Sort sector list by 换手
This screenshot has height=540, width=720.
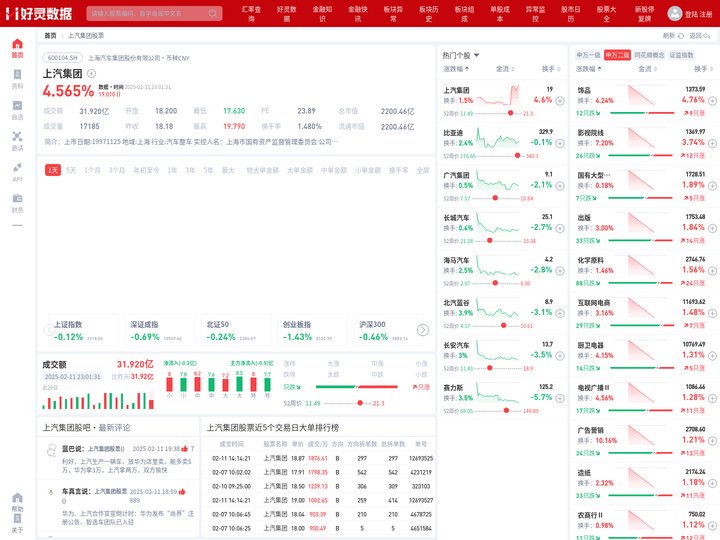click(703, 69)
